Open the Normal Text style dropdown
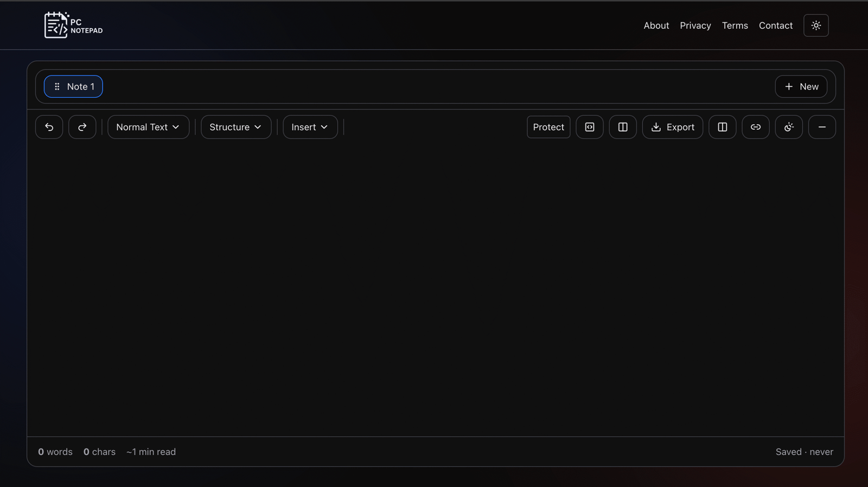The height and width of the screenshot is (487, 868). coord(148,127)
